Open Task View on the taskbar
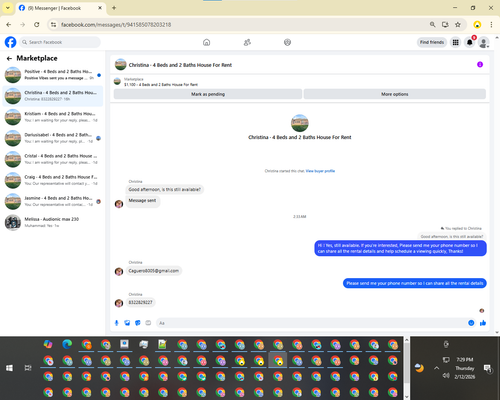This screenshot has height=400, width=500. (x=28, y=368)
